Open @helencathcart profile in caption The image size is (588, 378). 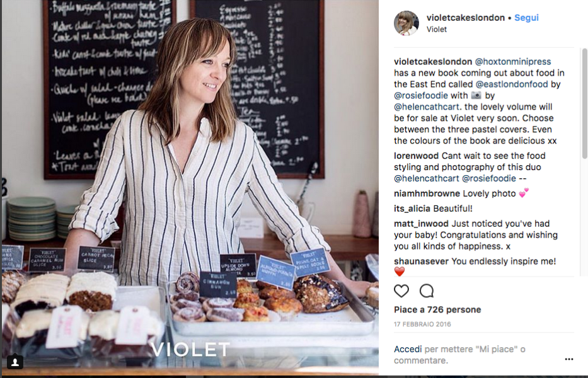pos(427,106)
